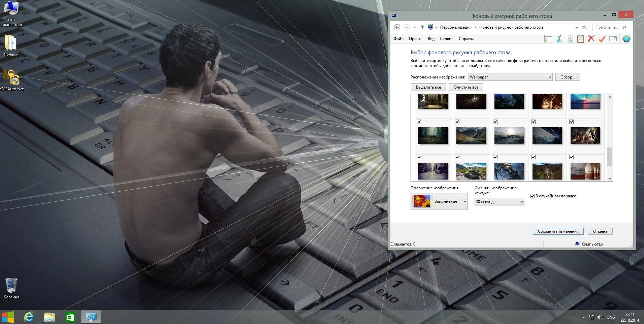
Task: Launch Internet Explorer from the taskbar
Action: pyautogui.click(x=29, y=317)
